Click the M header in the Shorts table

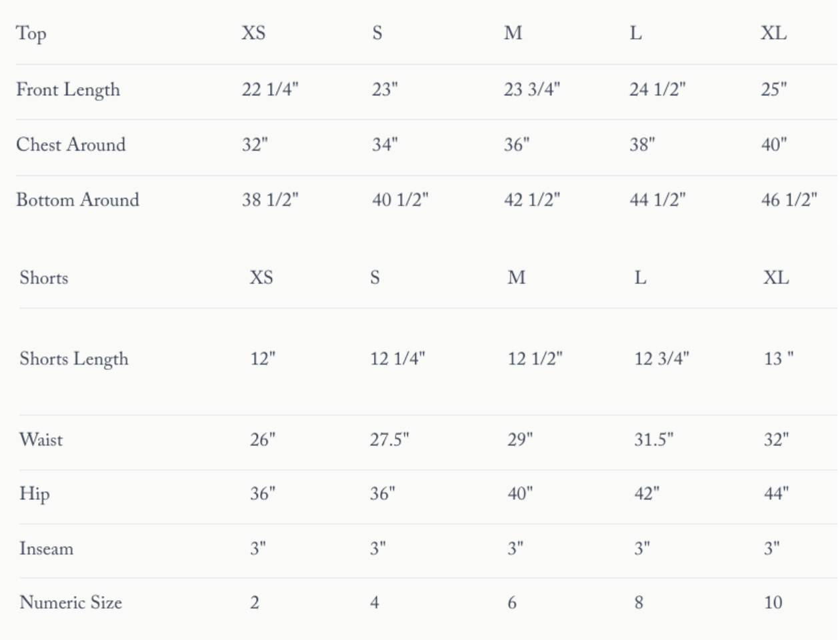pos(517,277)
